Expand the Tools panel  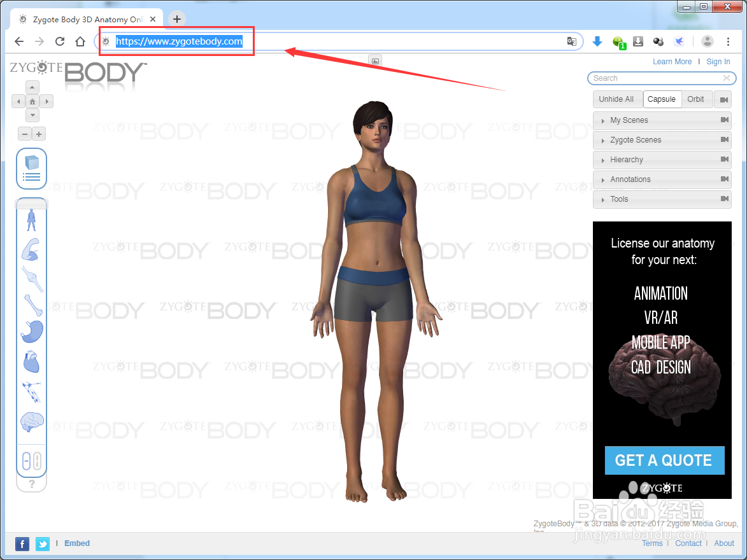tap(662, 199)
